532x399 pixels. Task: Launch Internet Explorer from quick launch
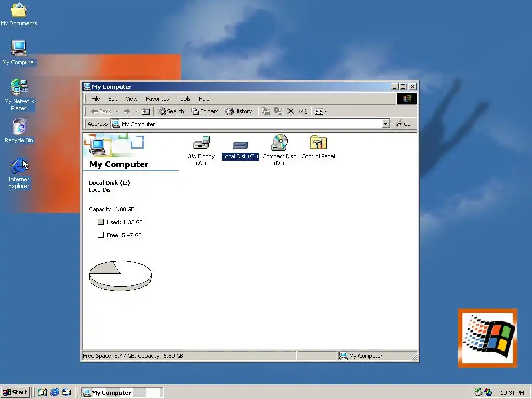click(x=55, y=393)
